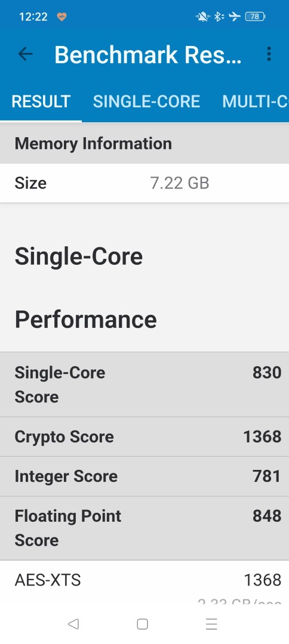Select the RESULT tab
The image size is (289, 644).
pyautogui.click(x=41, y=101)
